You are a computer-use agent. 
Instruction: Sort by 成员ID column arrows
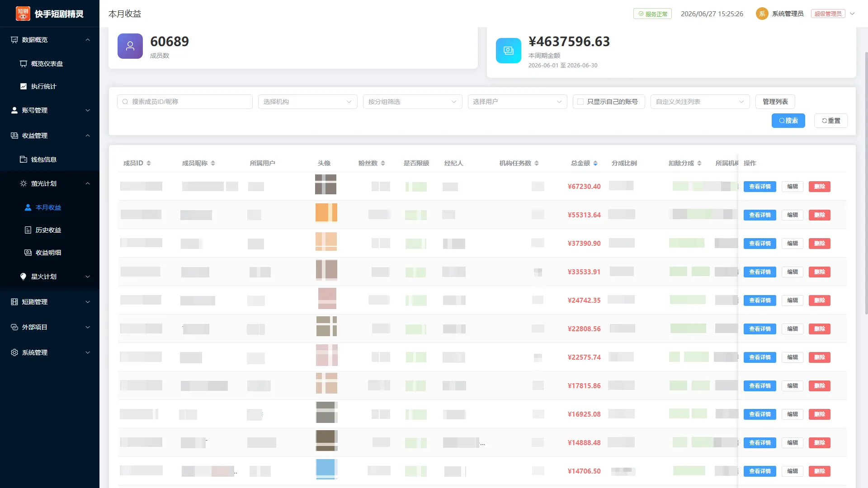[x=149, y=163]
